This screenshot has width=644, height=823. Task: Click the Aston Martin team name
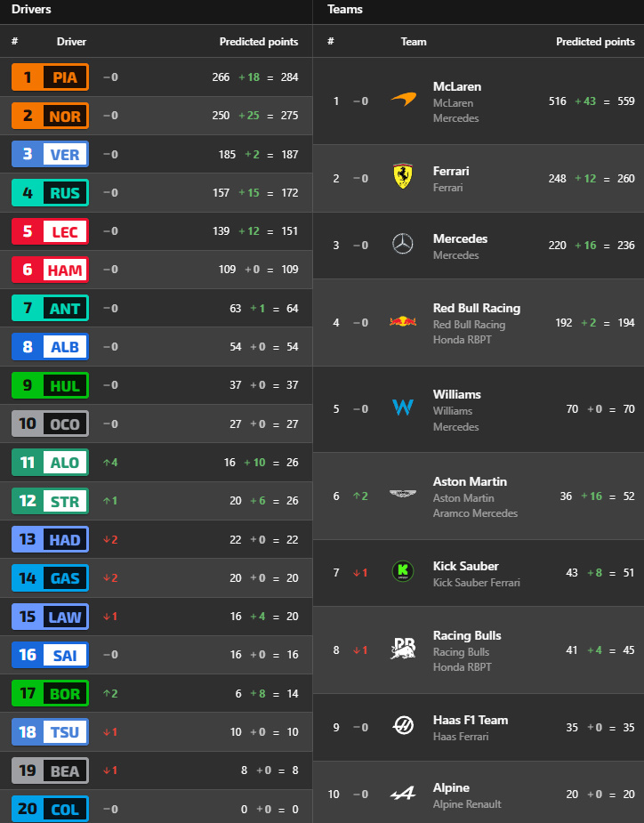(470, 481)
